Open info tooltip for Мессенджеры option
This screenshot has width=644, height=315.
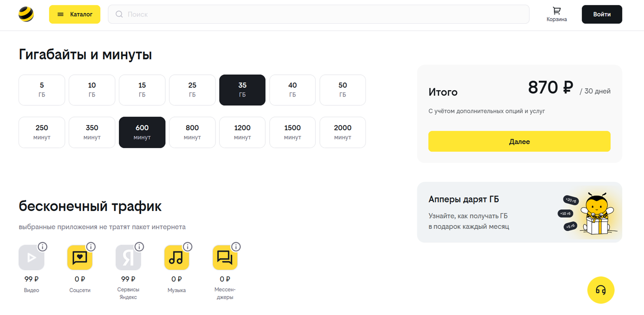[236, 247]
